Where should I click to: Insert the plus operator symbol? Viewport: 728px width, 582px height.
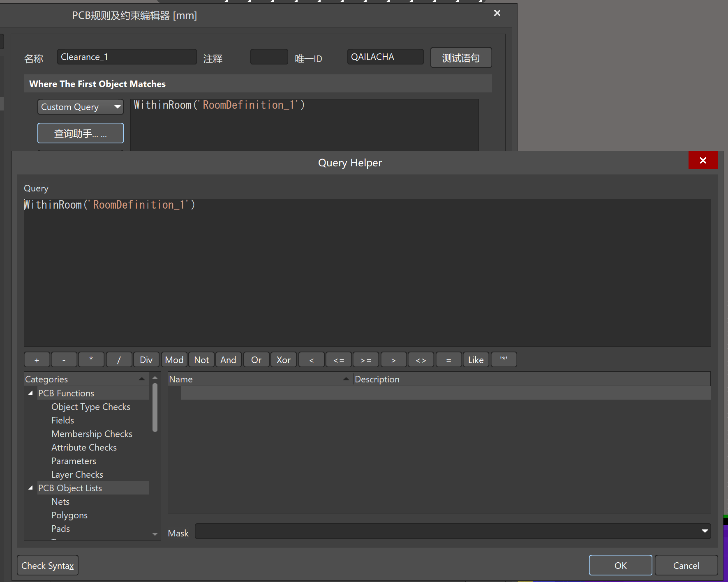tap(37, 360)
